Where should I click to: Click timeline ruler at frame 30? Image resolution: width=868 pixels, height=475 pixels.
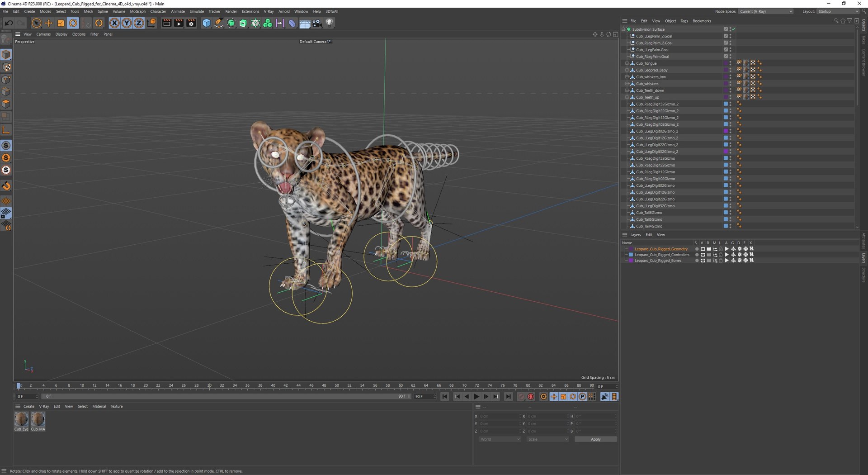pyautogui.click(x=209, y=386)
